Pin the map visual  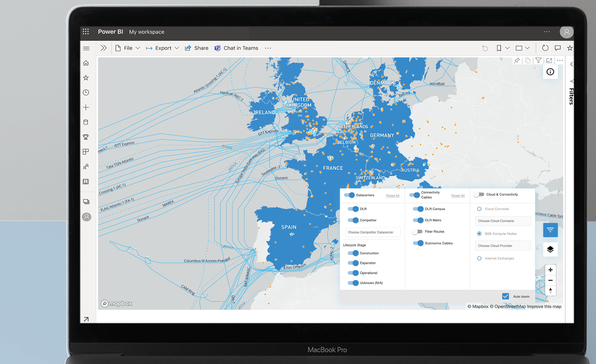pos(517,61)
